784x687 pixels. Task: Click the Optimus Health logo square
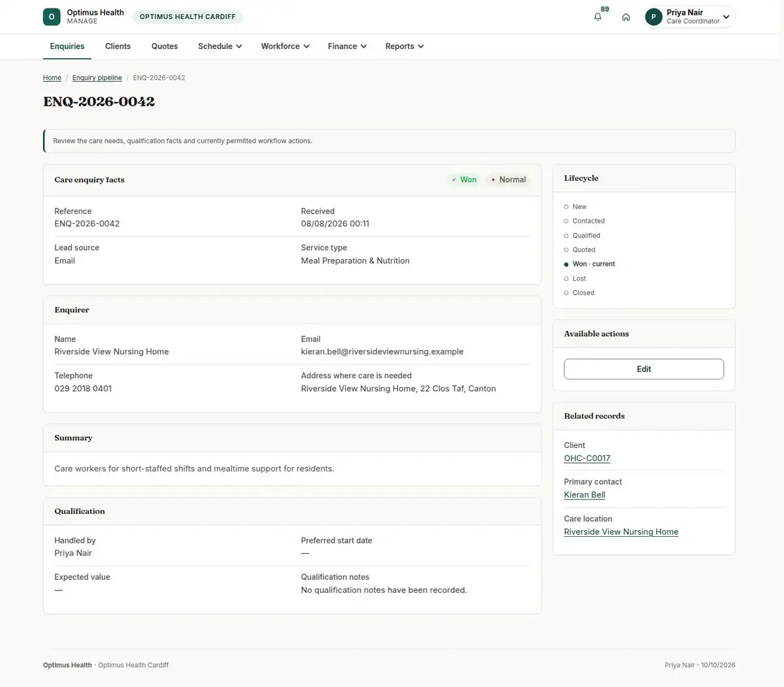(x=52, y=17)
